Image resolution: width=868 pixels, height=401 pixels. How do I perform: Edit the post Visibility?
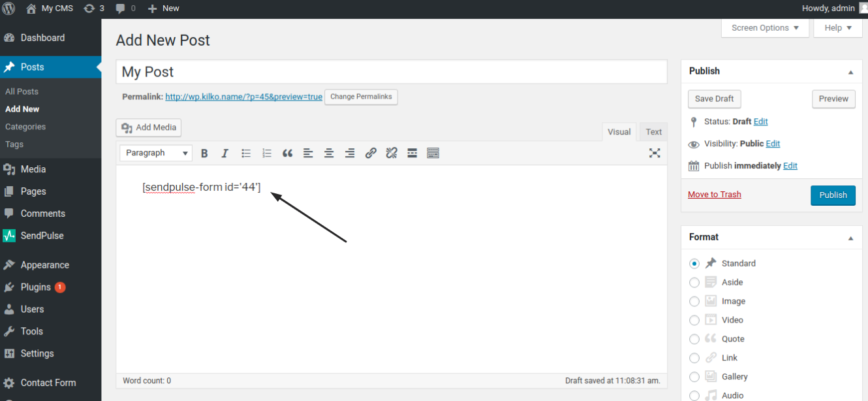point(773,144)
